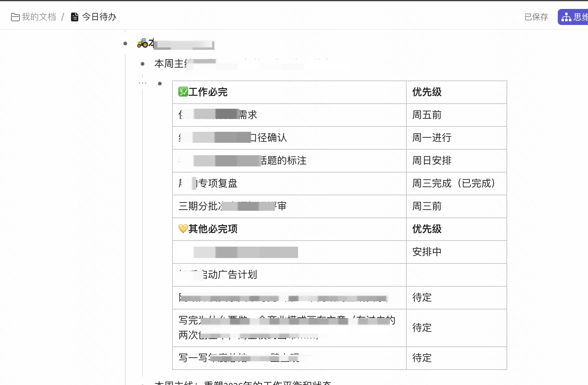Select the 周三完成（已完成） cell
This screenshot has width=588, height=385.
[457, 184]
